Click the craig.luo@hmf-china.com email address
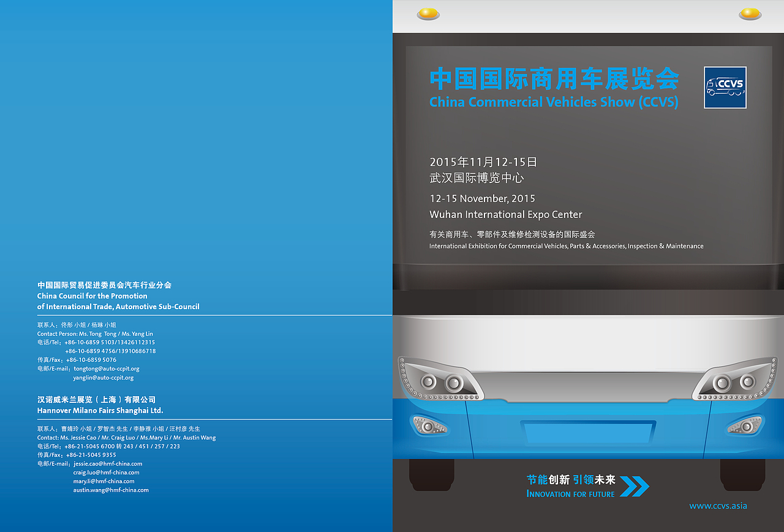This screenshot has width=784, height=532. click(107, 473)
